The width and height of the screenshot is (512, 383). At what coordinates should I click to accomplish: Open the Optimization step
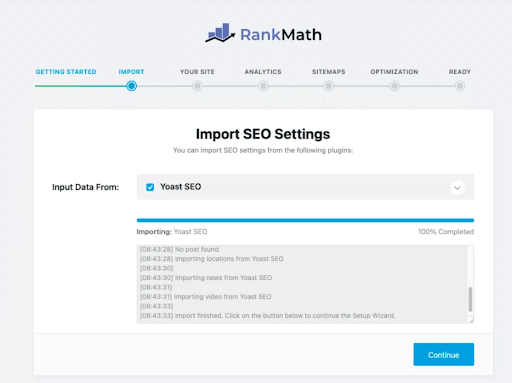pos(394,72)
